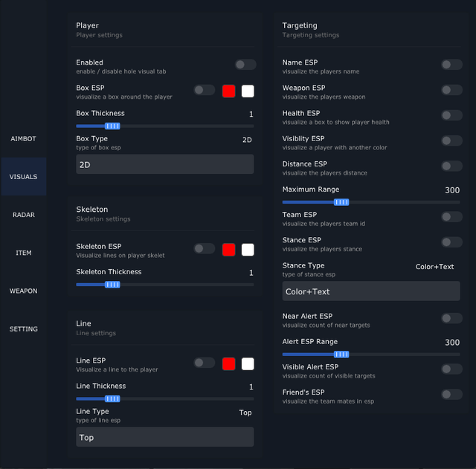Expand the Stance Type Color+Text dropdown
Image resolution: width=476 pixels, height=469 pixels.
tap(370, 291)
